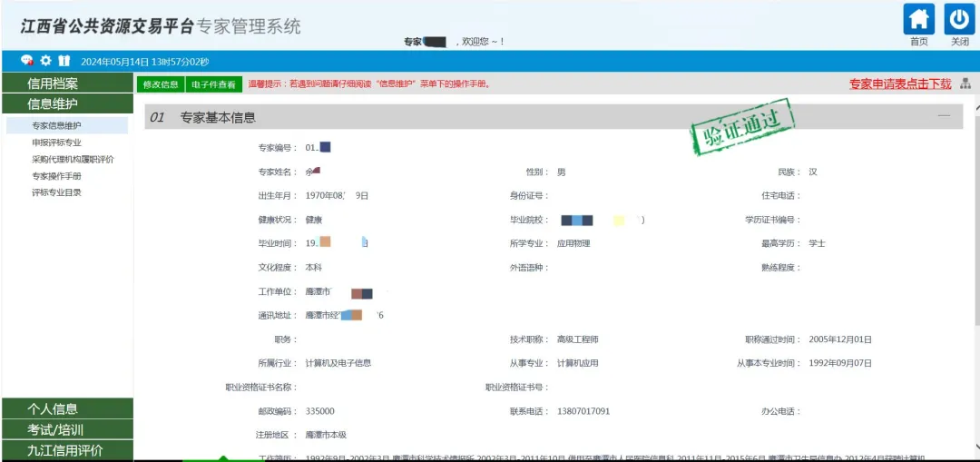Go to 采购代理机构履职评价 in sidebar

point(73,160)
